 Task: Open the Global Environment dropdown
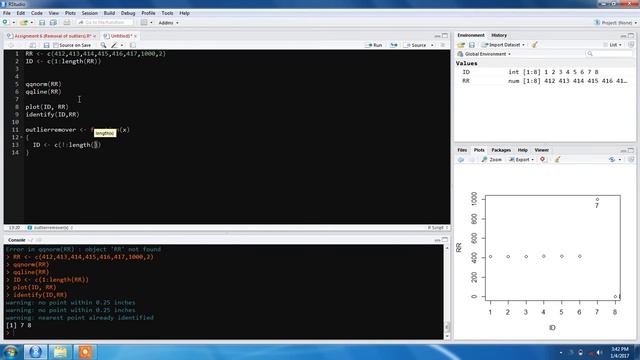(x=484, y=54)
